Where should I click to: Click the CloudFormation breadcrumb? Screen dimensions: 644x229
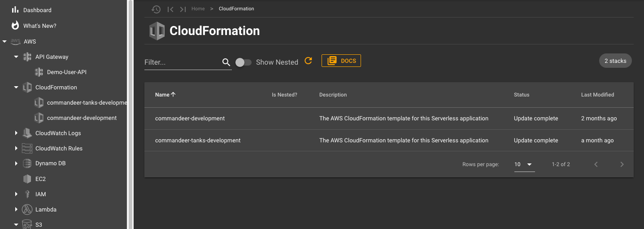236,9
